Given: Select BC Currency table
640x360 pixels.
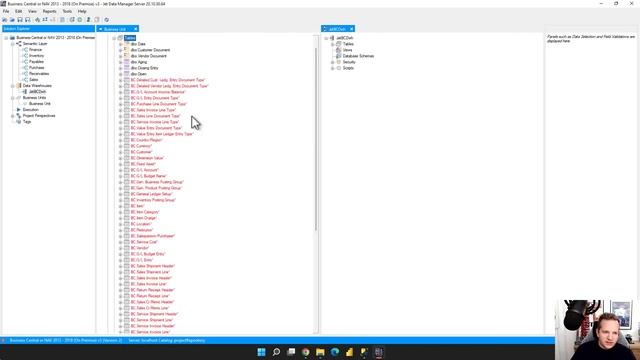Looking at the screenshot, I should (x=141, y=146).
